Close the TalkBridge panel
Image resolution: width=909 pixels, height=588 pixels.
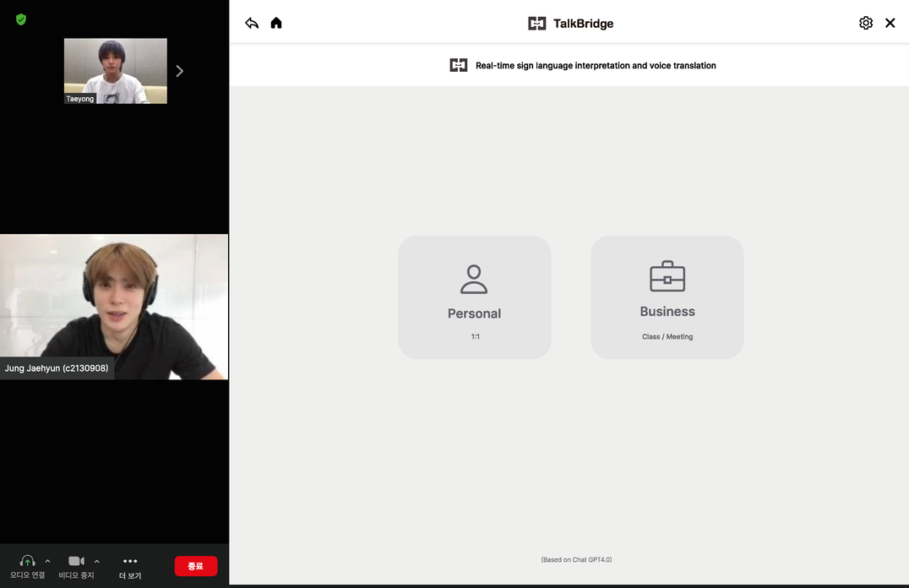(890, 23)
